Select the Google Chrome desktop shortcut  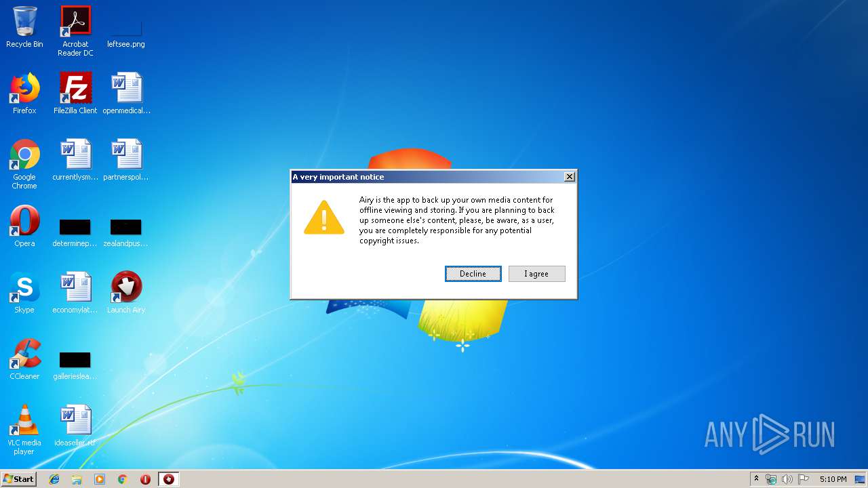(x=24, y=164)
